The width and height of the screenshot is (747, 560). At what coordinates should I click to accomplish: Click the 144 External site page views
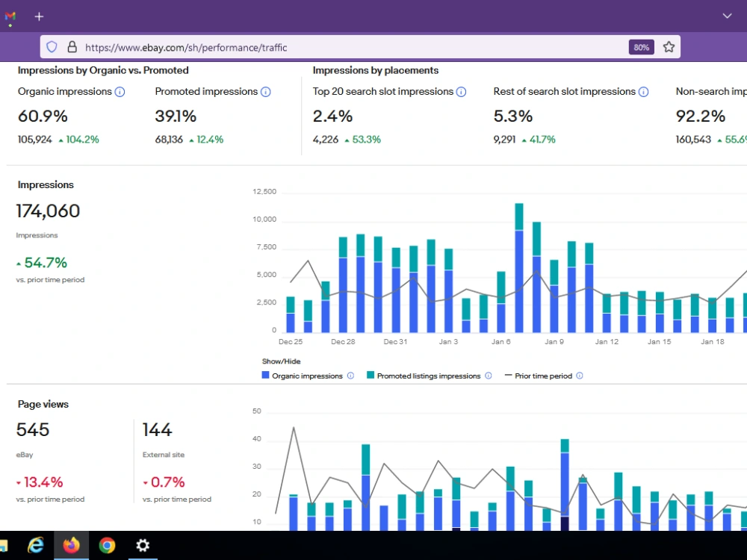click(x=157, y=429)
